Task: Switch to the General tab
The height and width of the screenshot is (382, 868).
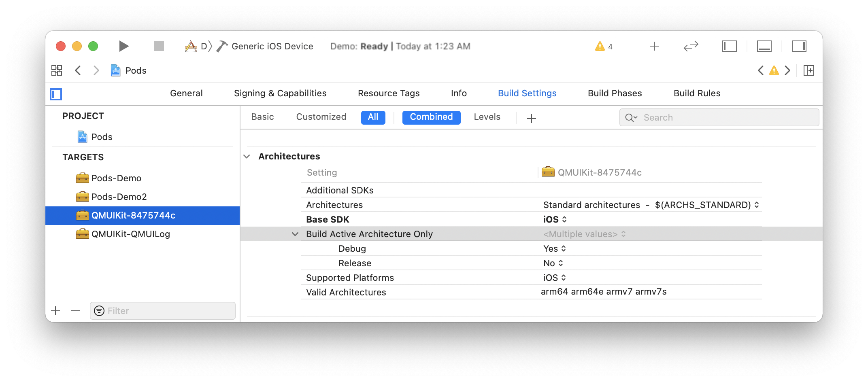Action: (186, 93)
